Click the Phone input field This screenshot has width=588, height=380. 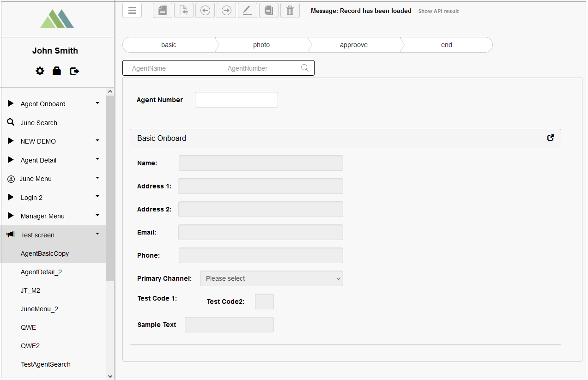click(261, 255)
